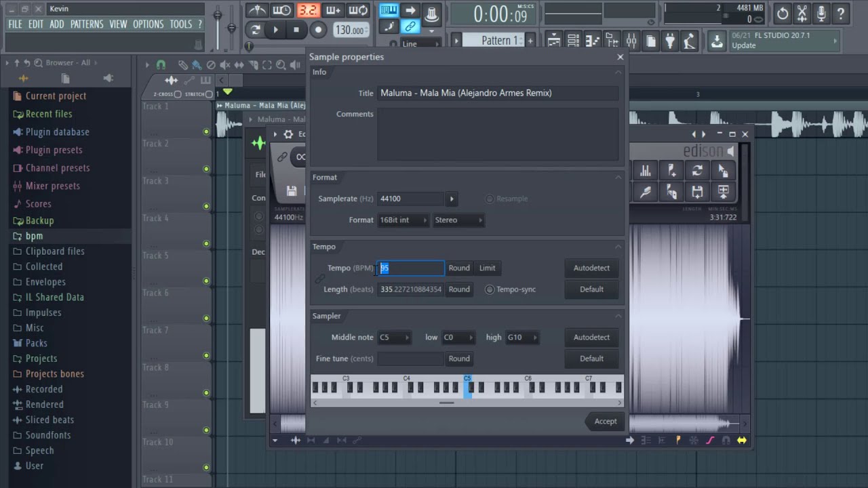Open the Stereo channel dropdown
868x488 pixels.
pyautogui.click(x=458, y=220)
